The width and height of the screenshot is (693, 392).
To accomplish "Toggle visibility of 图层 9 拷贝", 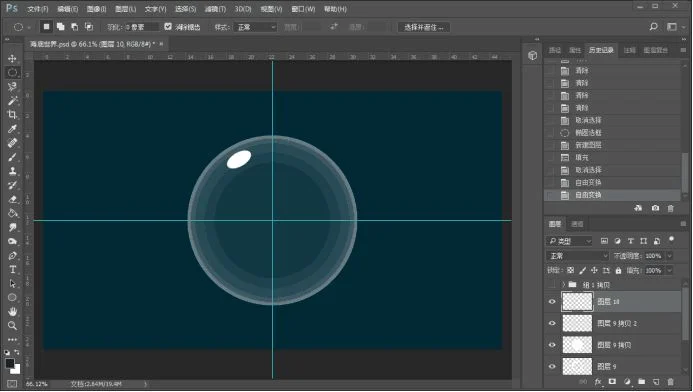I will 552,345.
